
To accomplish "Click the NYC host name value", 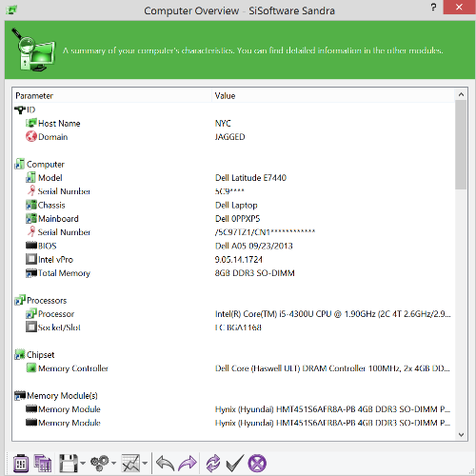I will (223, 124).
